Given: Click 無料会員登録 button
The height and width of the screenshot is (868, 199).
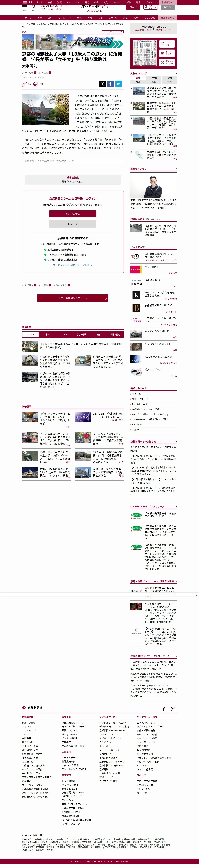Looking at the screenshot, I should [x=73, y=214].
